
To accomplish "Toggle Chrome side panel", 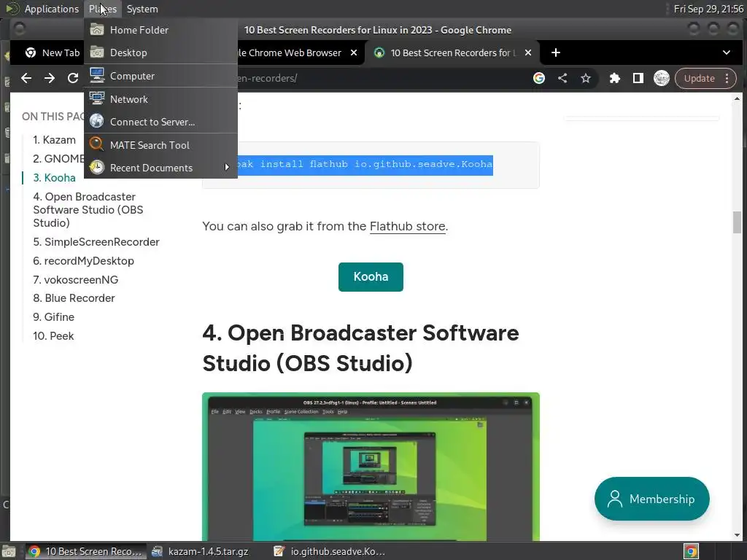I will click(638, 78).
